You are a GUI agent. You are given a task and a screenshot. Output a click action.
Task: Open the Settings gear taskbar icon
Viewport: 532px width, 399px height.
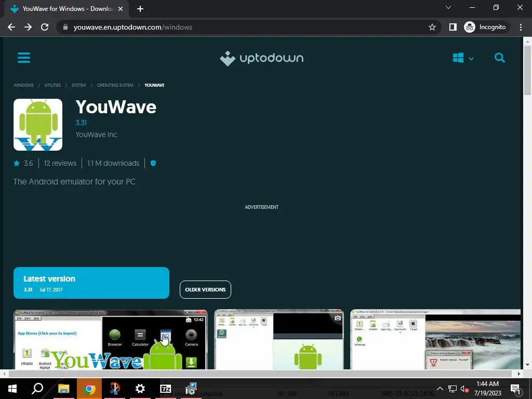pyautogui.click(x=140, y=389)
